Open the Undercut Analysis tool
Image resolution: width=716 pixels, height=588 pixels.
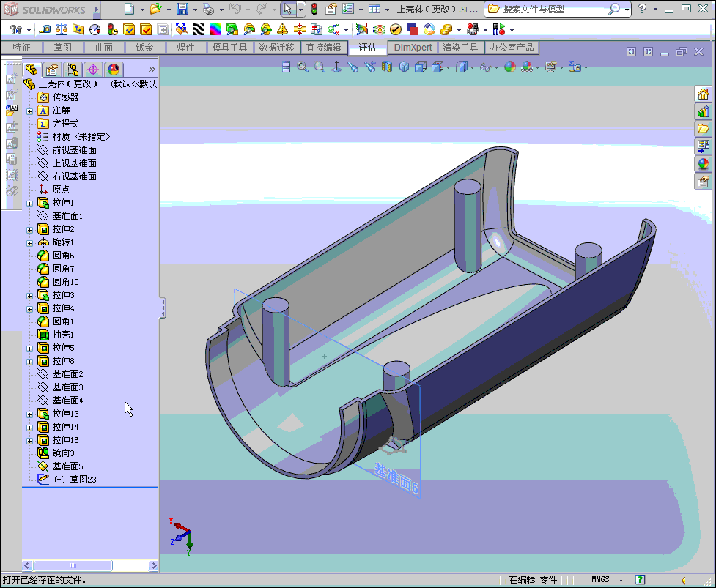tap(249, 29)
